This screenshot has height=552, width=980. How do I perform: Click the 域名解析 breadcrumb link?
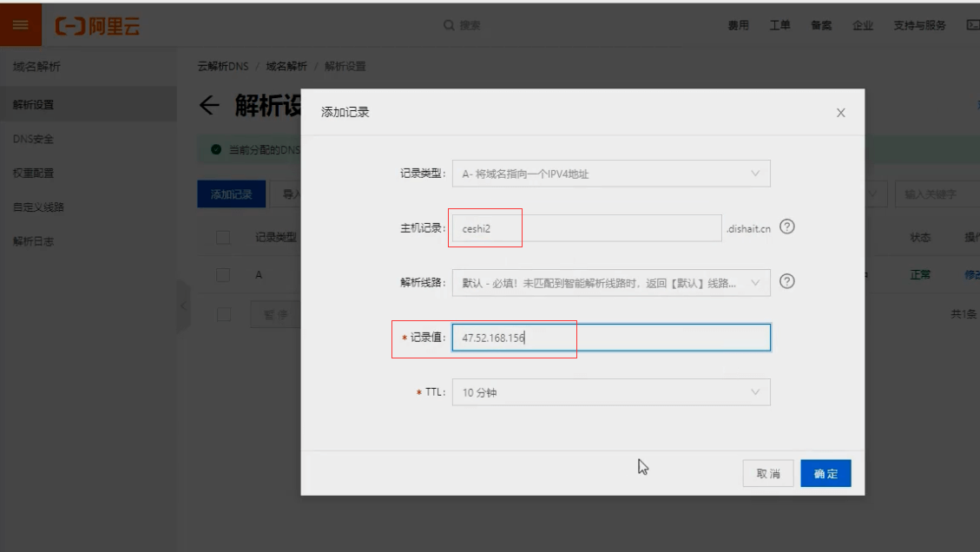[286, 66]
